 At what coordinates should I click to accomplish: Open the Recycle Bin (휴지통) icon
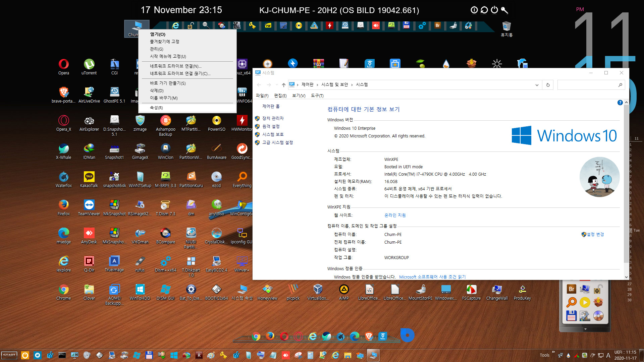point(506,29)
